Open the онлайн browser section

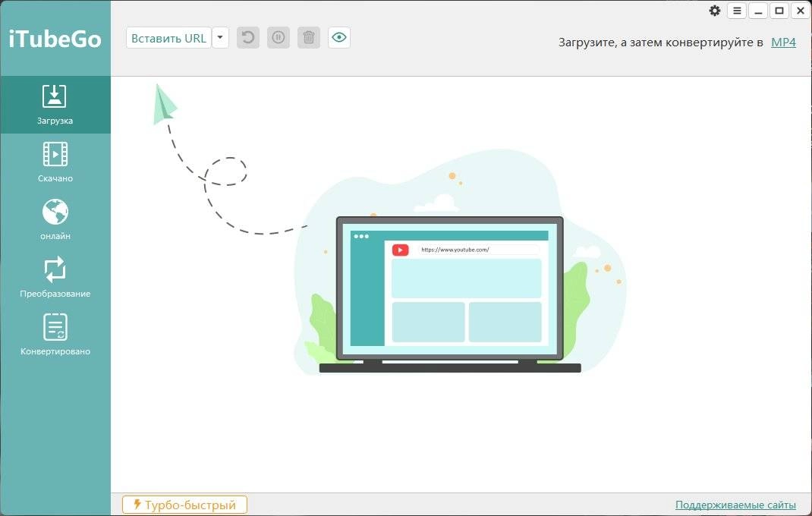pyautogui.click(x=55, y=219)
